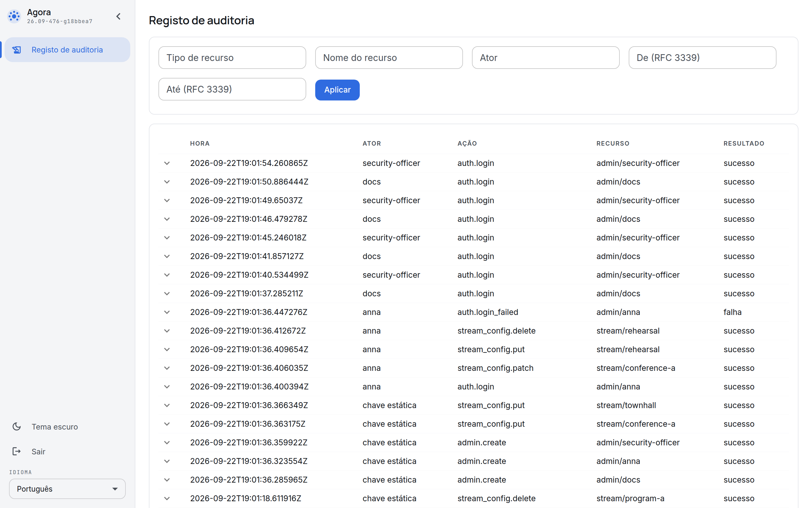Expand the 19:01:36.285965Z row
Viewport: 812px width, 508px height.
(167, 480)
